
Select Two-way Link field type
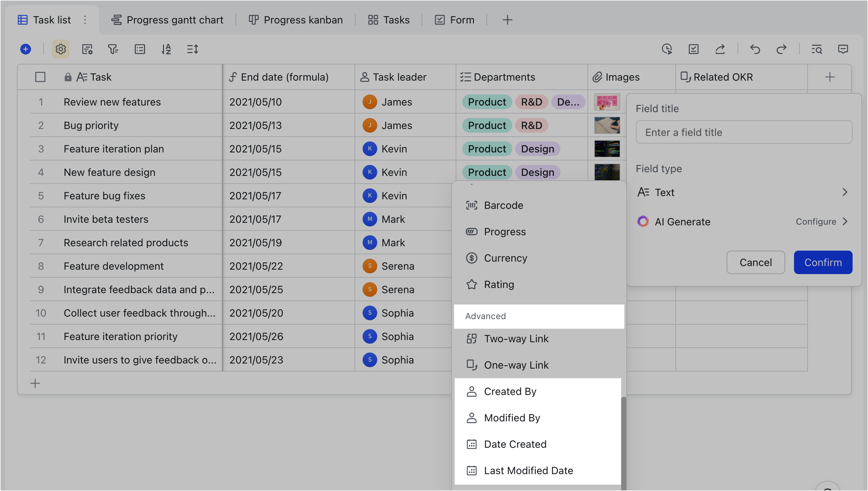coord(538,339)
